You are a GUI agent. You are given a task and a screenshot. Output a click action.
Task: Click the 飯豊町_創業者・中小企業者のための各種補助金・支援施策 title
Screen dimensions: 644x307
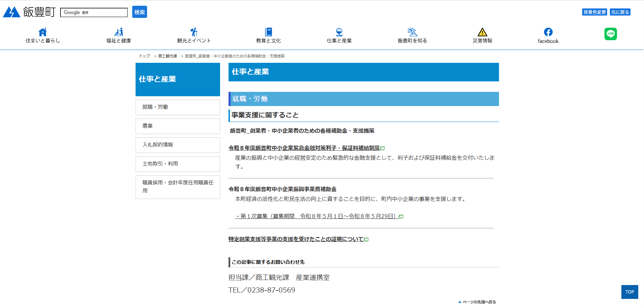pos(302,131)
